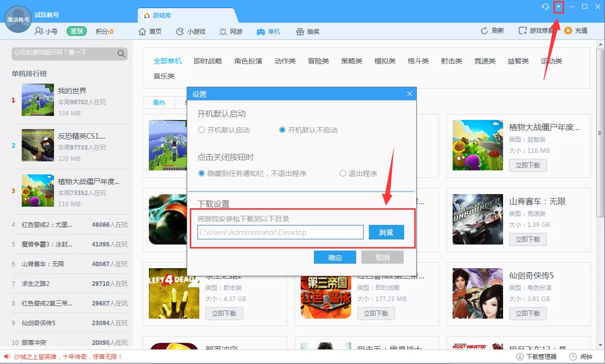Select the 单机 section

268,32
